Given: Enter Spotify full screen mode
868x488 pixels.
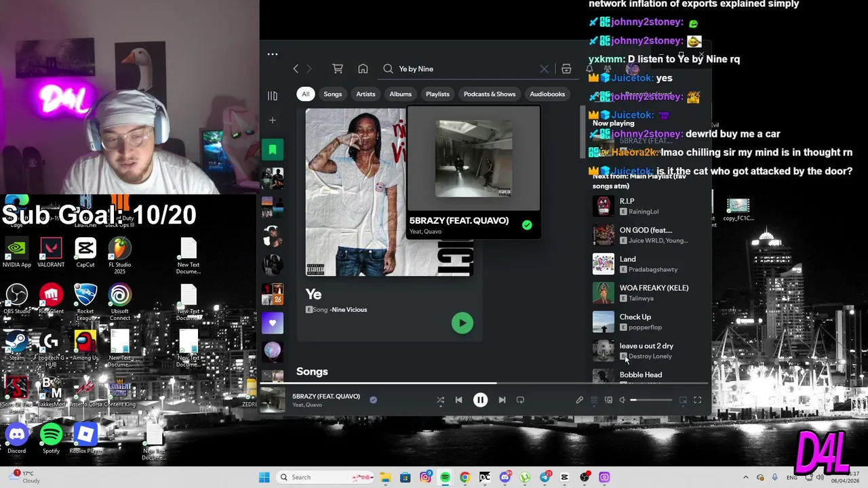Looking at the screenshot, I should point(697,400).
